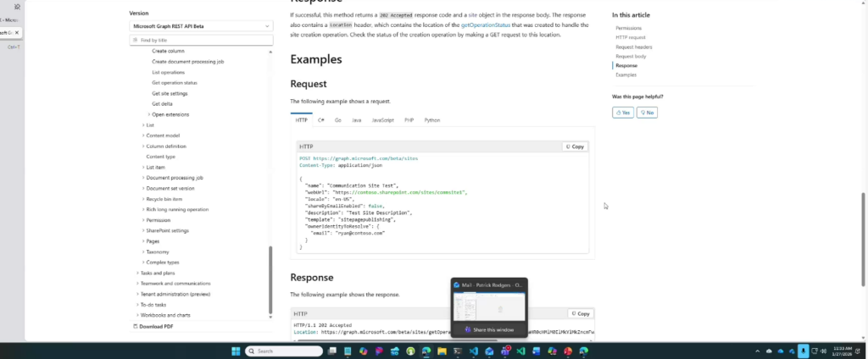
Task: Open Visual Studio Code from taskbar
Action: (473, 351)
